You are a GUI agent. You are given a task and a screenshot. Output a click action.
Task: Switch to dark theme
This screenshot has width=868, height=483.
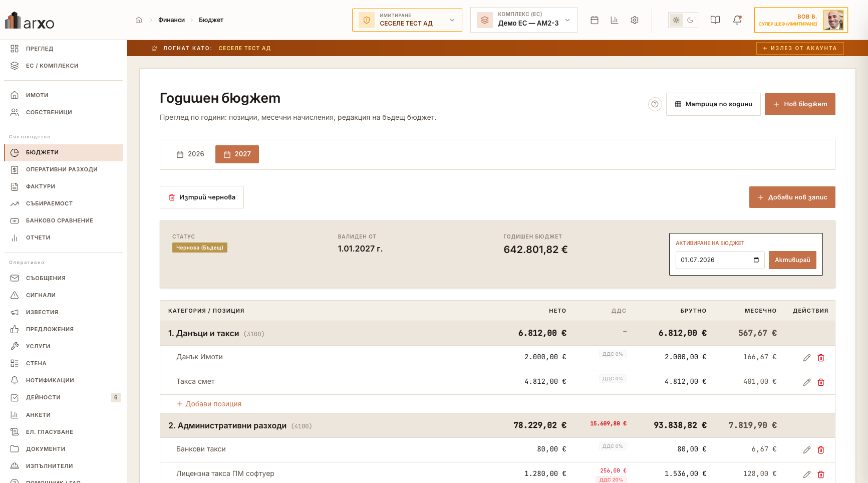690,20
